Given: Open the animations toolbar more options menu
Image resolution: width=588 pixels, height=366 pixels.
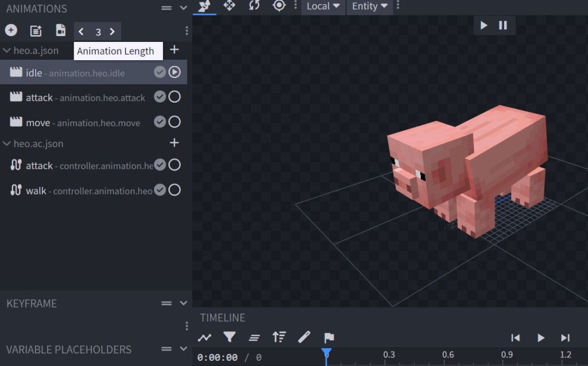Looking at the screenshot, I should pos(187,31).
